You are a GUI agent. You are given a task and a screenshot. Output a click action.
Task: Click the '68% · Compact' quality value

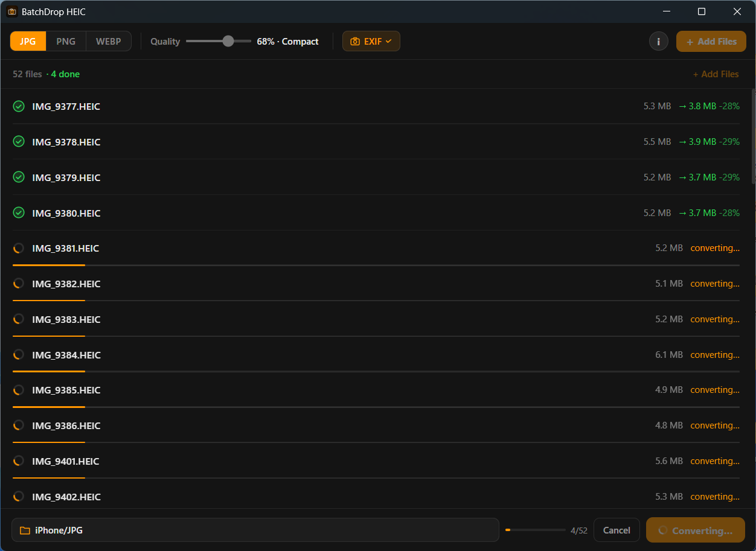pos(287,42)
